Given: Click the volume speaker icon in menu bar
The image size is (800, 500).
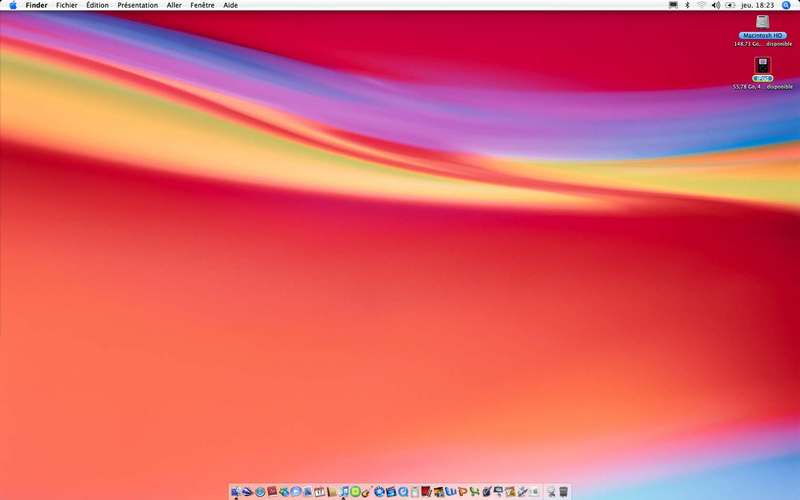Looking at the screenshot, I should coord(716,5).
